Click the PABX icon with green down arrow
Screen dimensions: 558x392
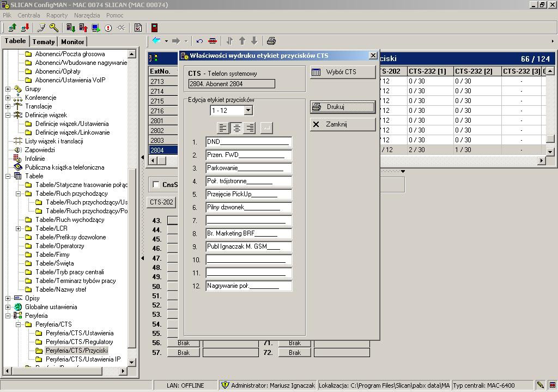click(70, 27)
